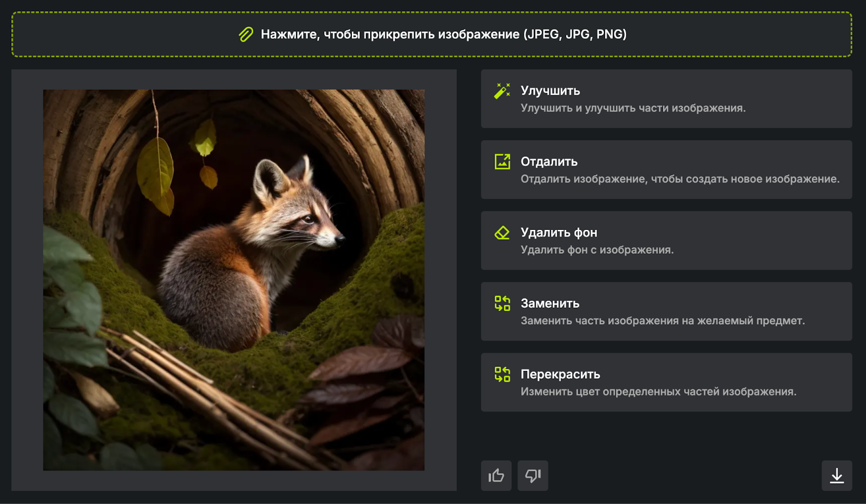Image resolution: width=866 pixels, height=504 pixels.
Task: Click the swap icon beside Заменить
Action: click(x=502, y=303)
